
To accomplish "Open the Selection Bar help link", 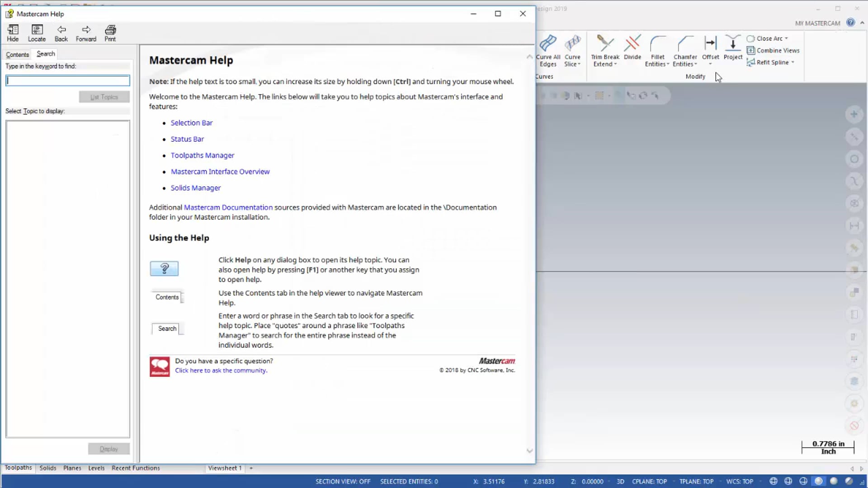I will click(192, 123).
